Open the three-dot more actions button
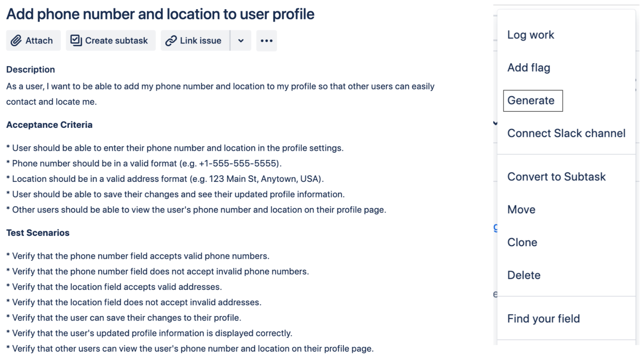640x364 pixels. click(266, 41)
